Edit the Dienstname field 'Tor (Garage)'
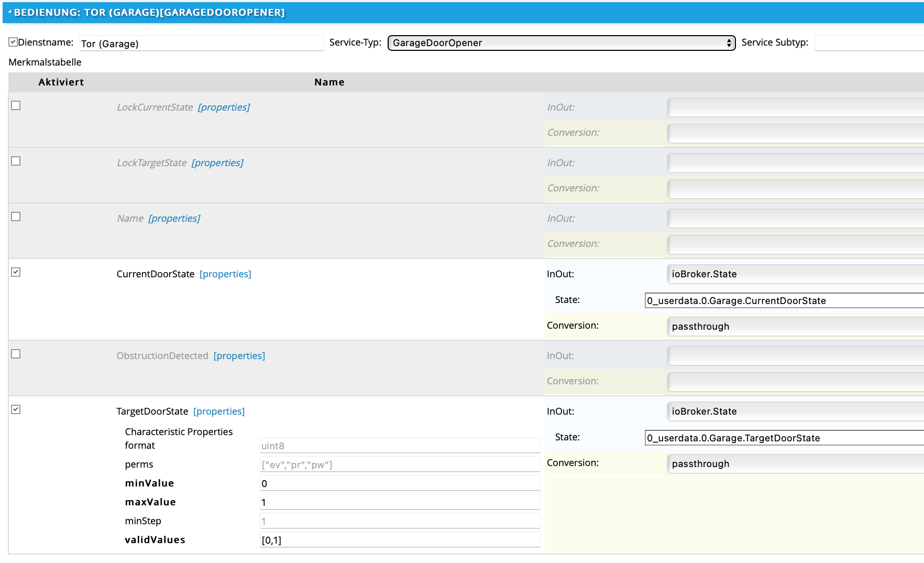Screen dimensions: 924x563 pos(201,44)
